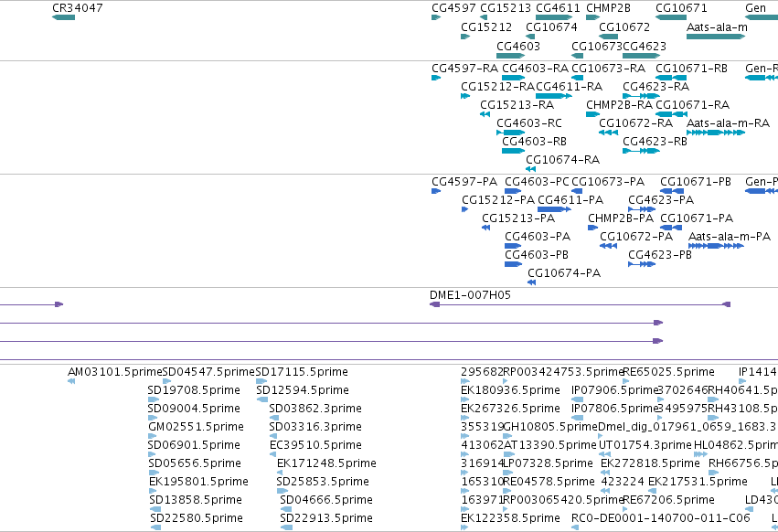The height and width of the screenshot is (532, 778).
Task: Click EST LP07328.5prime
Action: click(509, 473)
